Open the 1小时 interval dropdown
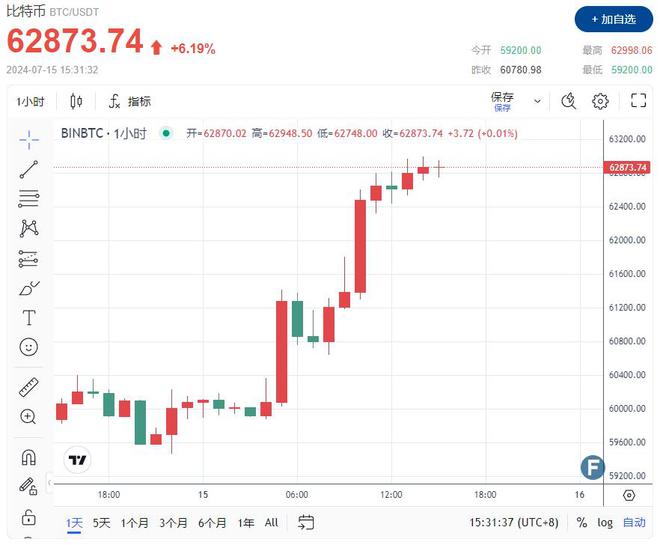 (x=30, y=101)
